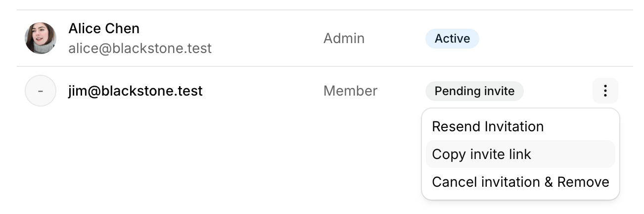Click the Member role label
The height and width of the screenshot is (214, 644).
(350, 91)
